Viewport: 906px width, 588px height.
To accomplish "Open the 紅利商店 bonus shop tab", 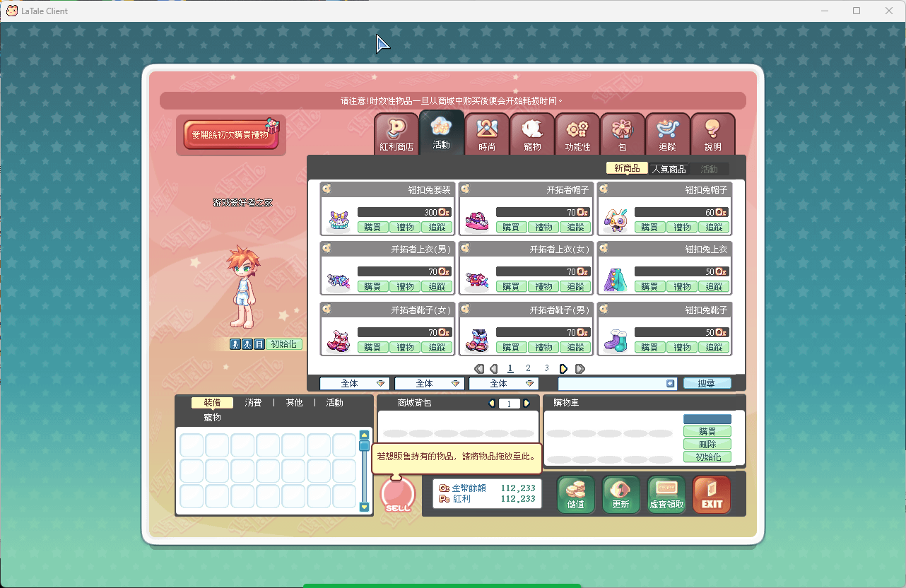I will click(x=396, y=134).
